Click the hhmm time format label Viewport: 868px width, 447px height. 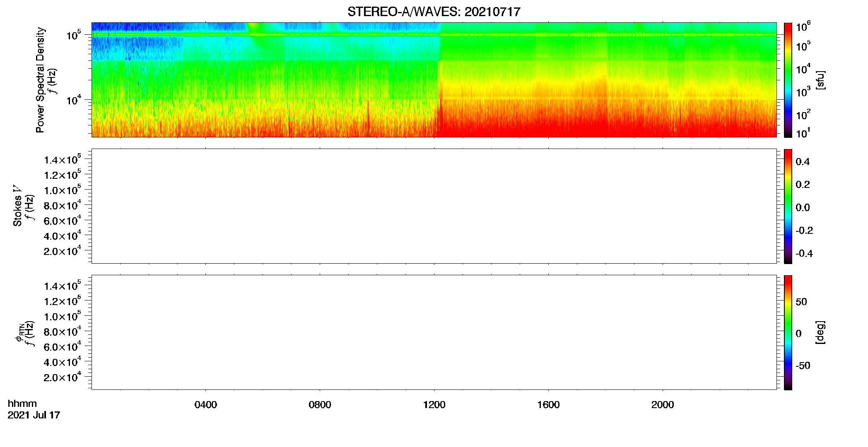pos(22,404)
